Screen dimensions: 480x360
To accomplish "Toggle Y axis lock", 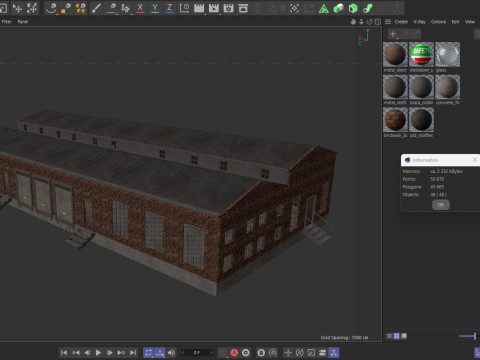I will coord(155,8).
